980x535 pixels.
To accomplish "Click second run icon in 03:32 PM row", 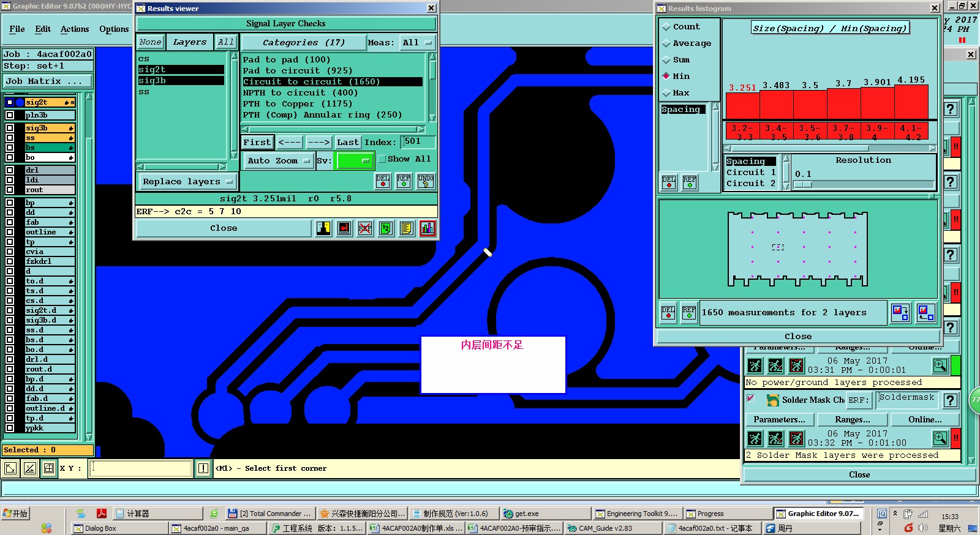I will (775, 438).
